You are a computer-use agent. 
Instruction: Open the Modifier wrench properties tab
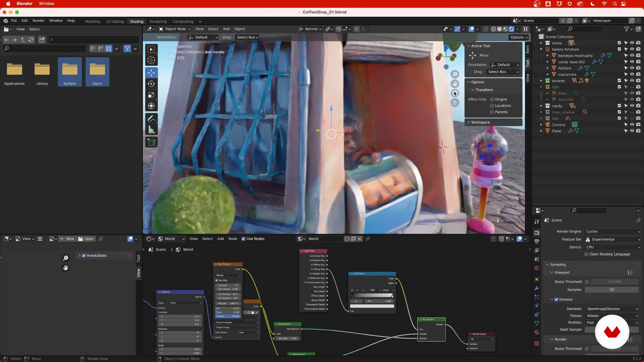[x=536, y=288]
